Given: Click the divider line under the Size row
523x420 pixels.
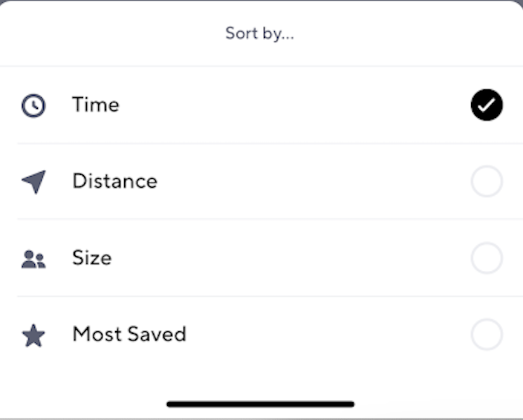Looking at the screenshot, I should (270, 296).
